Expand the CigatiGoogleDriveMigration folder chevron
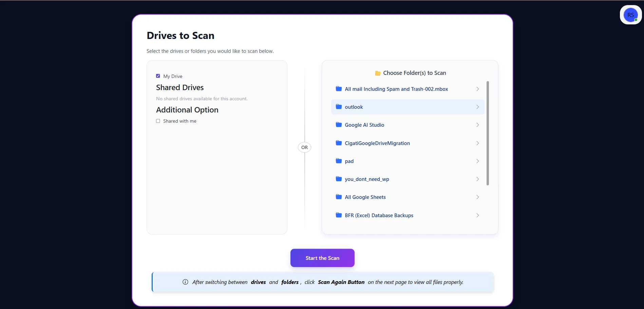 [x=477, y=143]
